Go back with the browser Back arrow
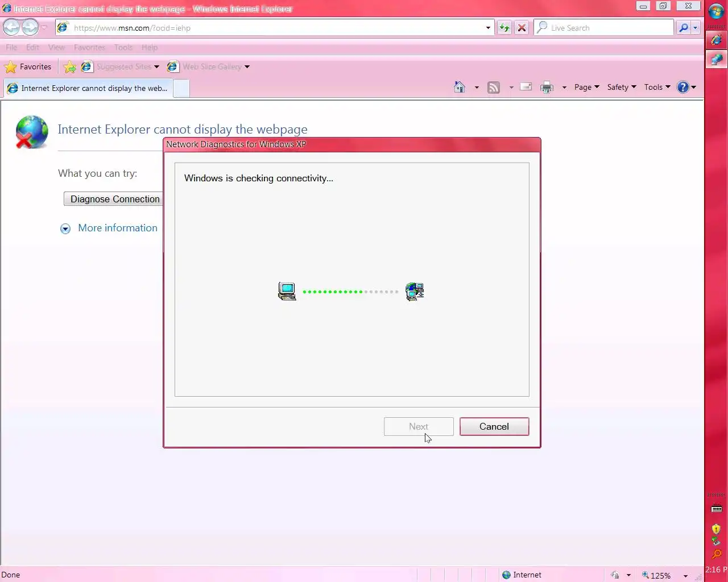728x582 pixels. 11,27
